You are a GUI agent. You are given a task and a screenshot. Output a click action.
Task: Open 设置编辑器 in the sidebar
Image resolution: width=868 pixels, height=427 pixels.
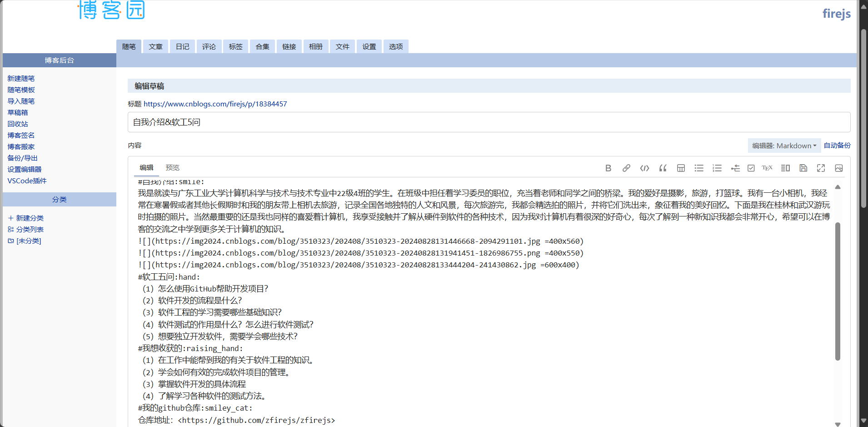click(25, 170)
